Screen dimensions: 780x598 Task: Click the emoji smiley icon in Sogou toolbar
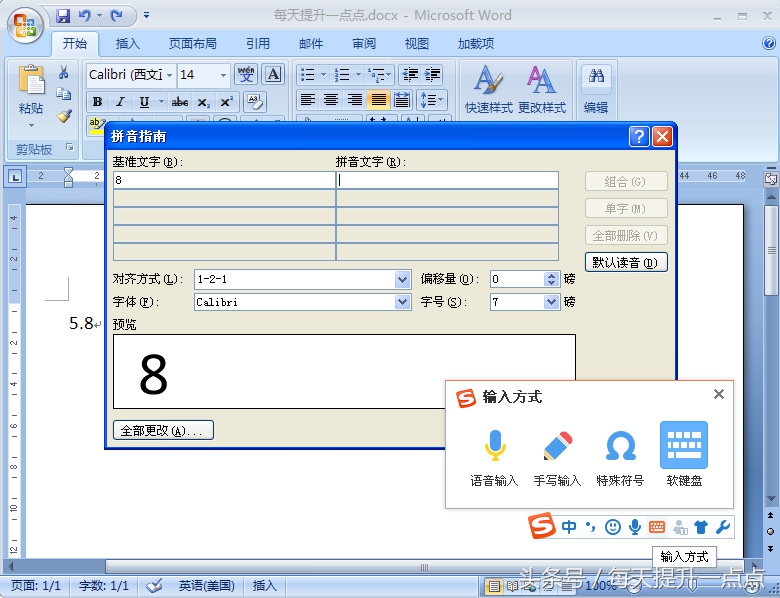[x=613, y=527]
